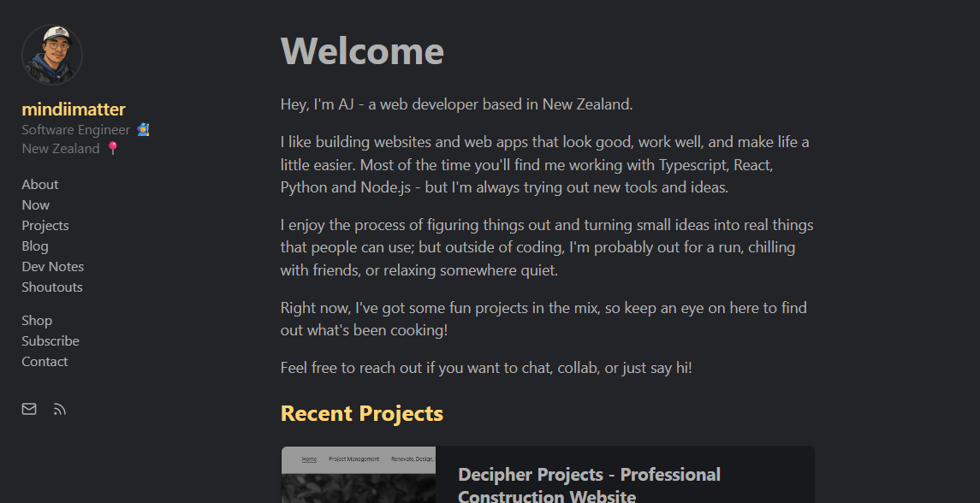
Task: Navigate to the Now page
Action: coord(36,204)
